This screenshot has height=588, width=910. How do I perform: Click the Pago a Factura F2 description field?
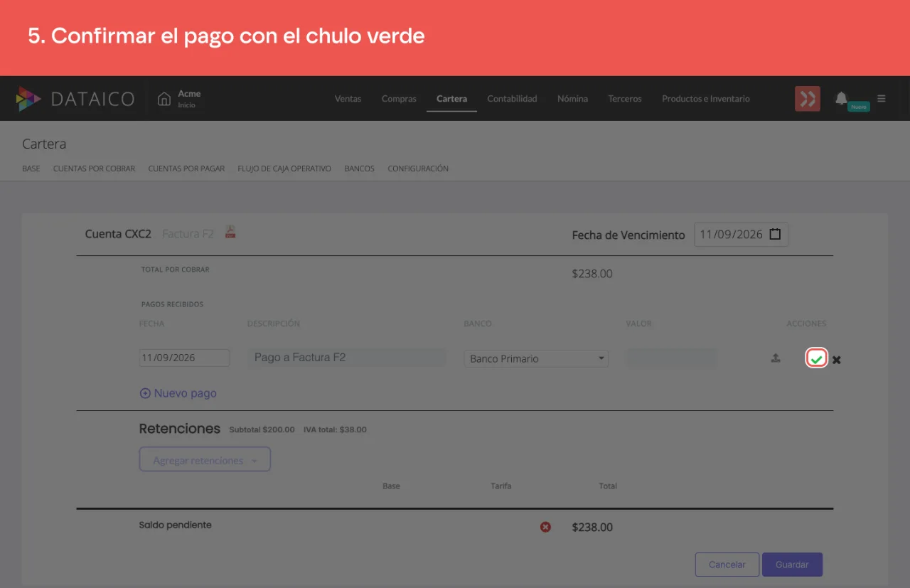pyautogui.click(x=346, y=358)
